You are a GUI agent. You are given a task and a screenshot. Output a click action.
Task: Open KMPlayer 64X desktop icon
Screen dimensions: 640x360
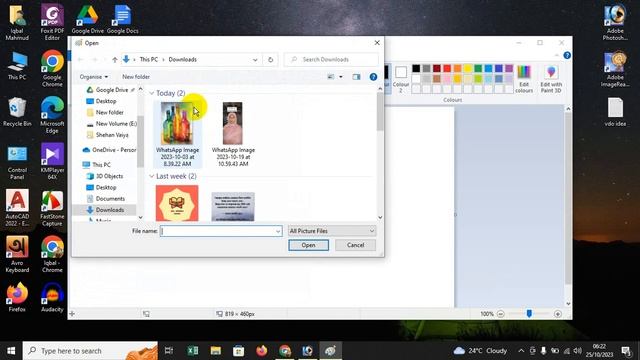click(52, 161)
